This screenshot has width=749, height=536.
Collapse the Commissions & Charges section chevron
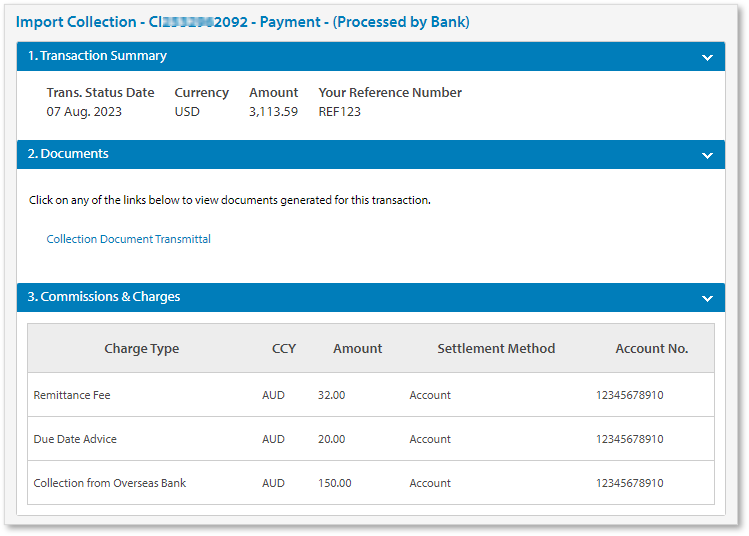click(707, 299)
